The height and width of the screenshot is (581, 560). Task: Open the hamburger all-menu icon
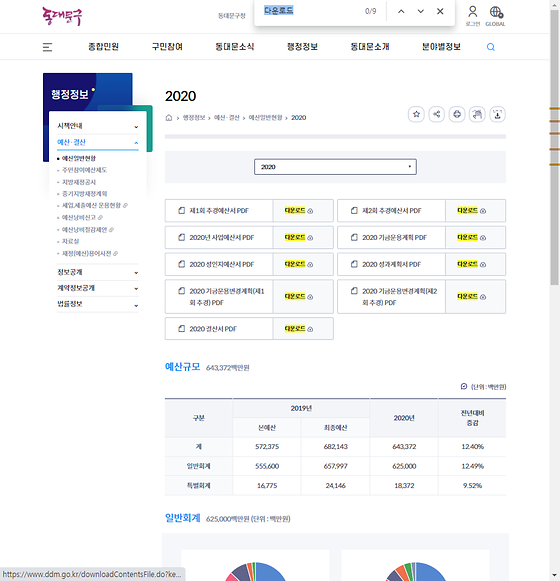coord(47,47)
